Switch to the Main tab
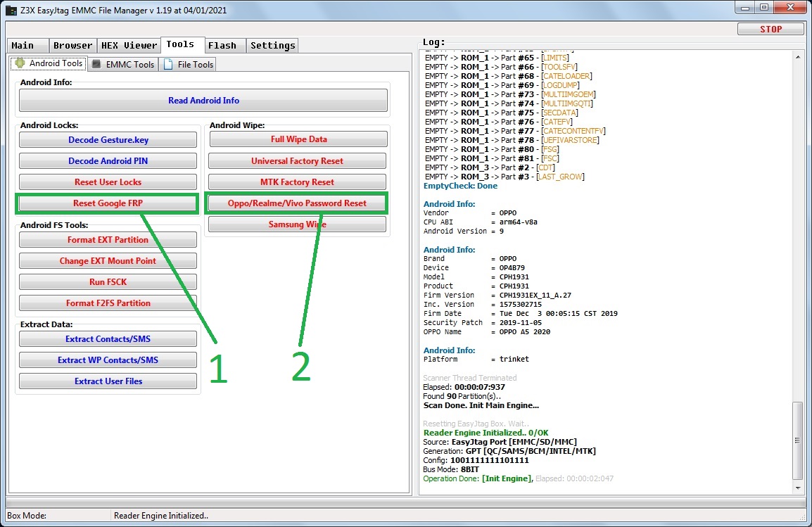The image size is (812, 527). pos(27,46)
